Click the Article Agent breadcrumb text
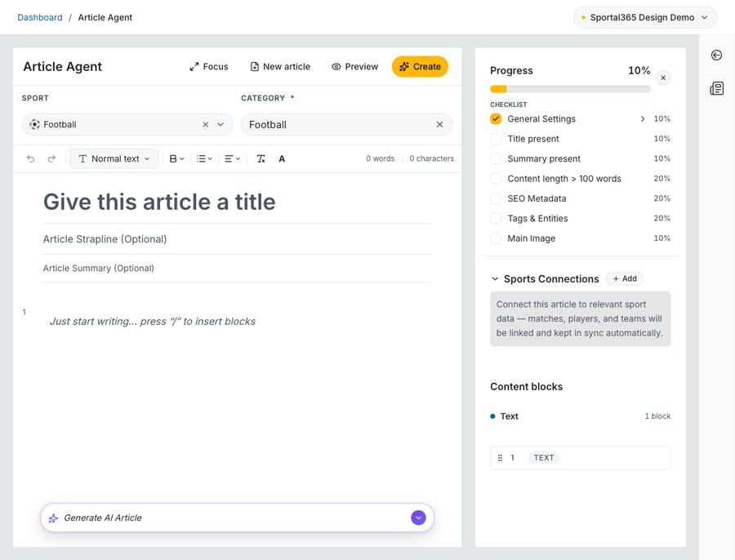The width and height of the screenshot is (735, 560). (x=105, y=17)
